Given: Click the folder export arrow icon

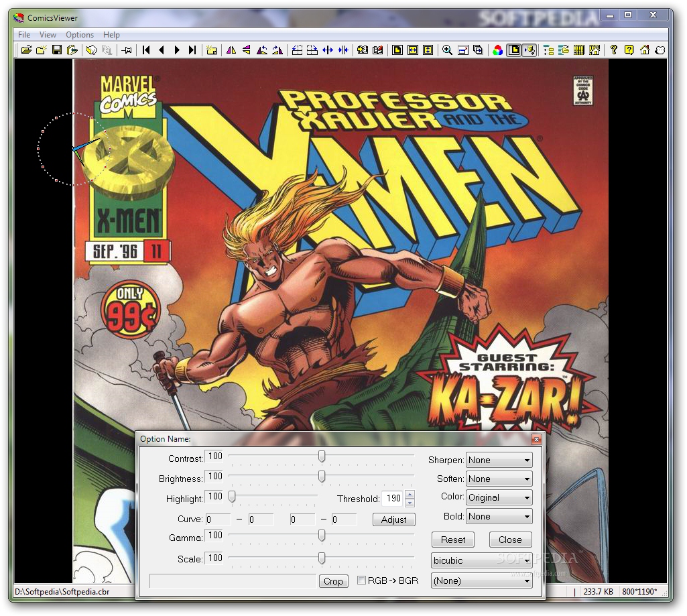Looking at the screenshot, I should 72,50.
